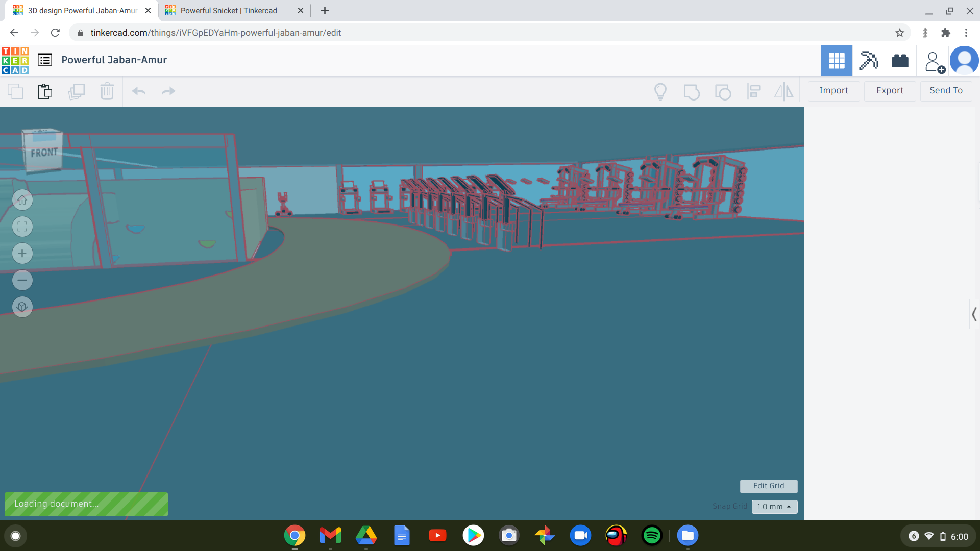Expand the collapsed shapes side panel
Image resolution: width=980 pixels, height=551 pixels.
(974, 314)
